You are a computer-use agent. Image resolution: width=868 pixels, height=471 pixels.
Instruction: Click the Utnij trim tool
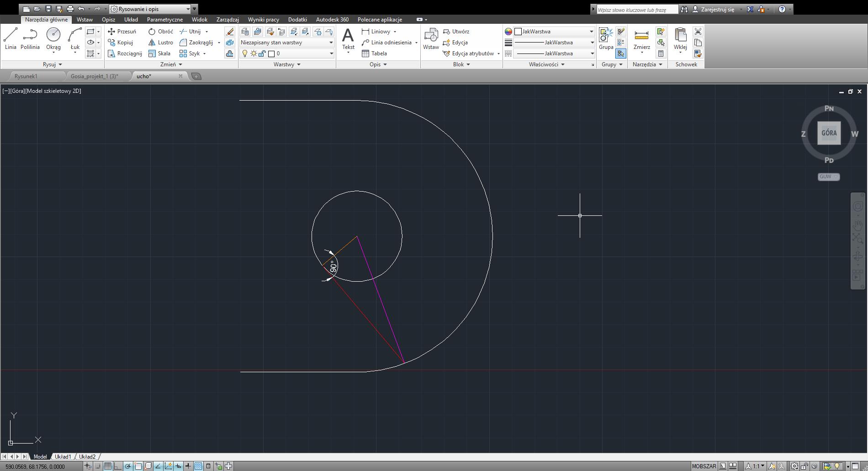[191, 32]
